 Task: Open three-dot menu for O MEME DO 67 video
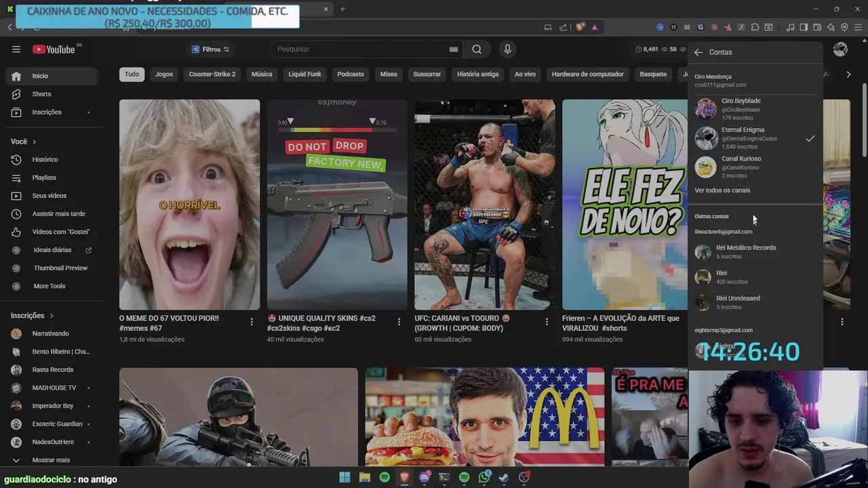coord(252,322)
